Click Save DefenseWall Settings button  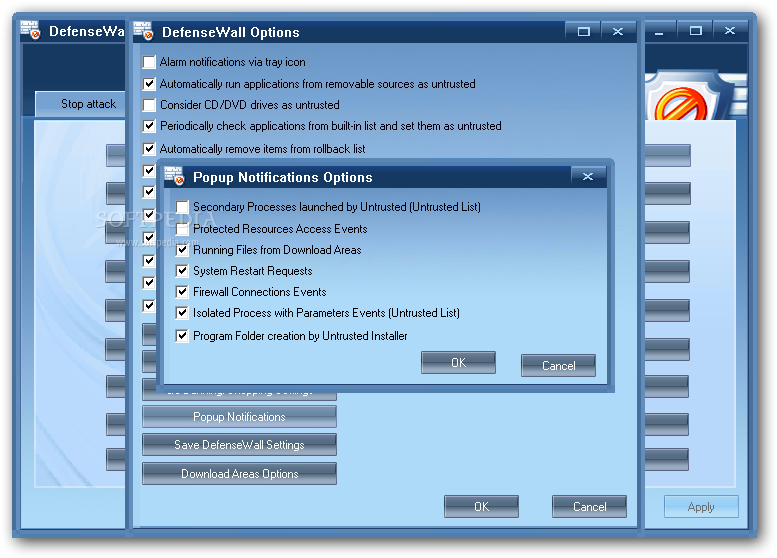click(x=239, y=445)
